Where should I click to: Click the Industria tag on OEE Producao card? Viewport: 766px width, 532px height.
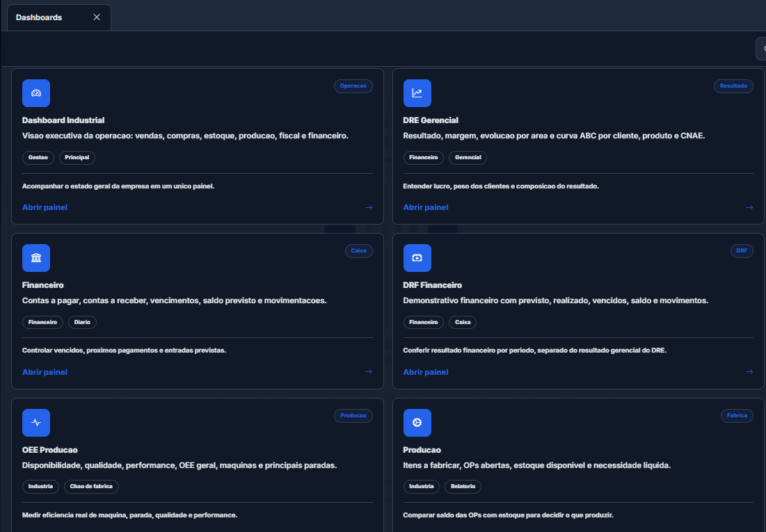click(x=40, y=487)
